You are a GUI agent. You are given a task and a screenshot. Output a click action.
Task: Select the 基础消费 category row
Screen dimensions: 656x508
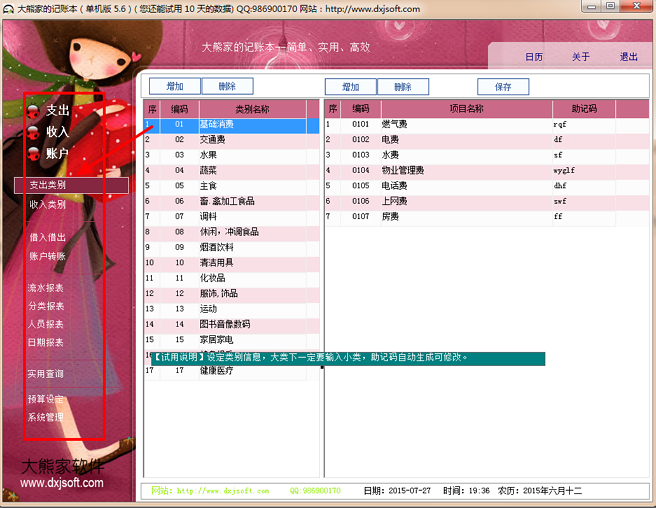tap(231, 124)
